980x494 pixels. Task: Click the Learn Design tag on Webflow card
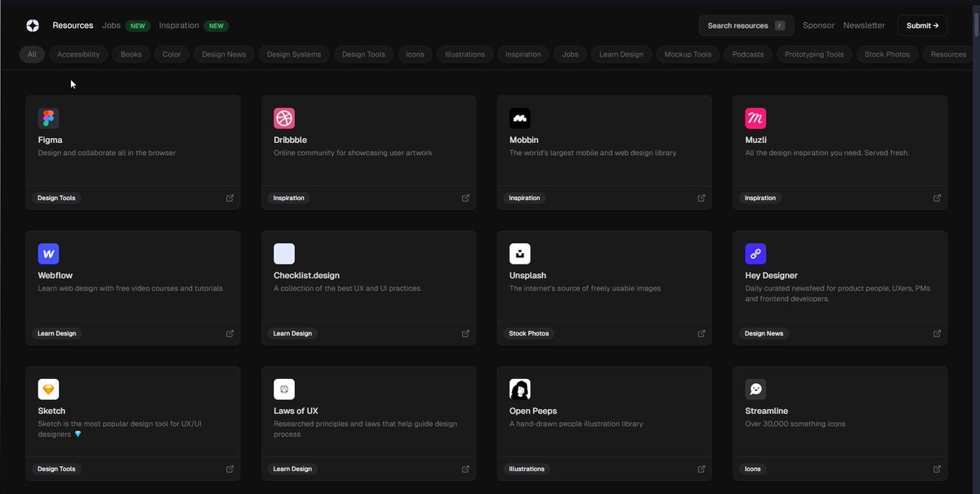[x=56, y=334]
